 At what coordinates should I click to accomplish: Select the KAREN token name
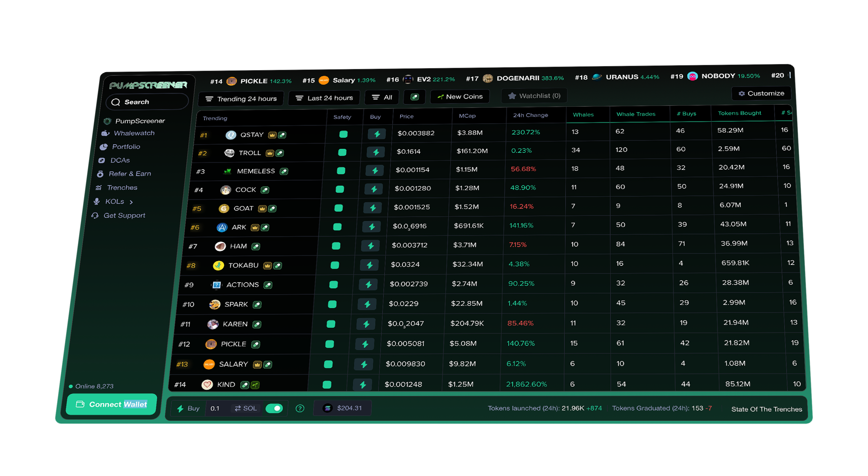(x=235, y=324)
